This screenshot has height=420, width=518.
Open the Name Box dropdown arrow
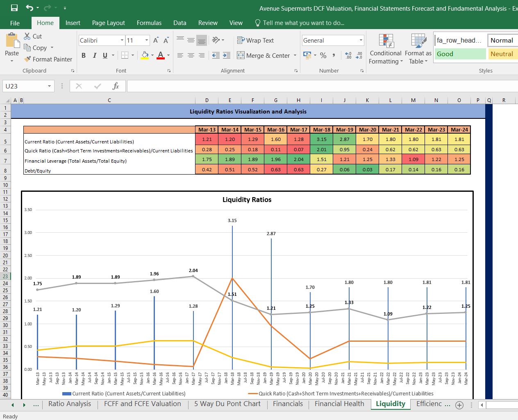(x=49, y=86)
